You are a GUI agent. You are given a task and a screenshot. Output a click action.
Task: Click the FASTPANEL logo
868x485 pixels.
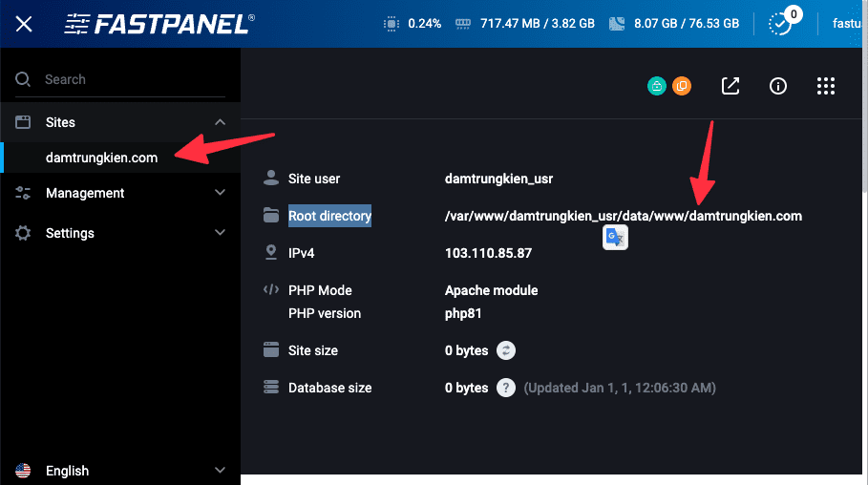159,24
